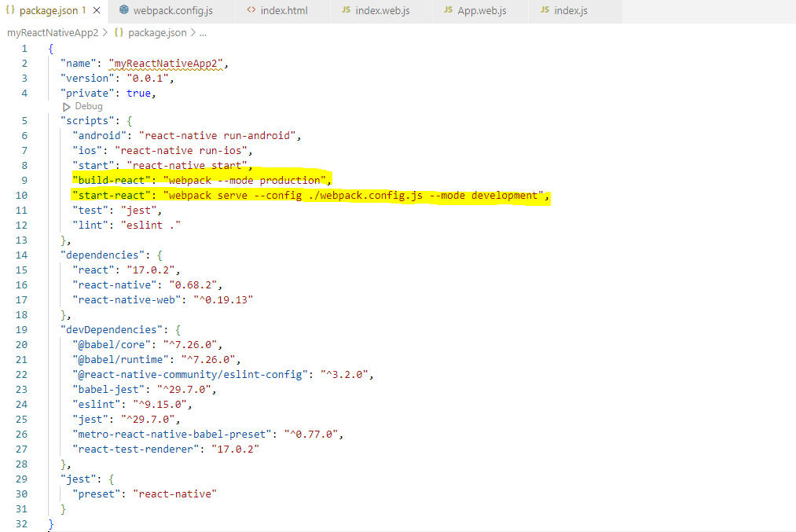Click line number 19
Viewport: 796px width, 532px height.
[21, 329]
